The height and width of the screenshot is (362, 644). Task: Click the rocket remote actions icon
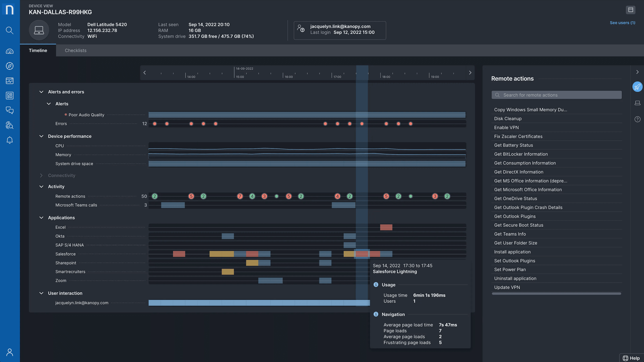pos(637,87)
